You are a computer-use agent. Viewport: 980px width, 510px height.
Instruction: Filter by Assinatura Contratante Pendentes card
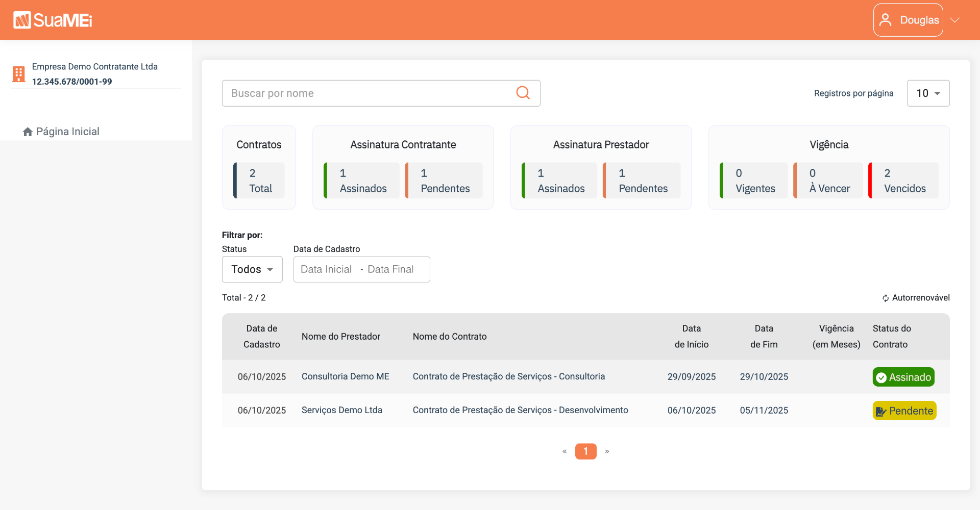point(444,181)
